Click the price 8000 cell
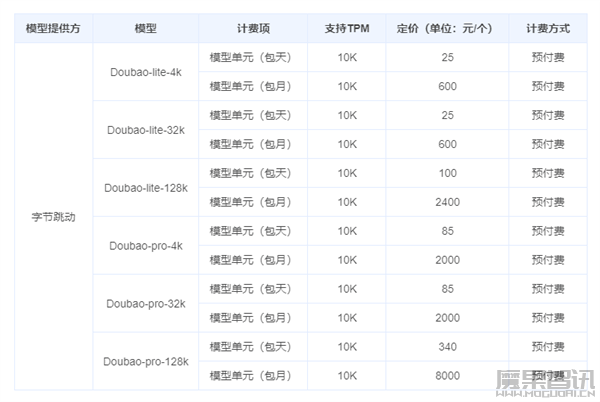 click(x=447, y=376)
